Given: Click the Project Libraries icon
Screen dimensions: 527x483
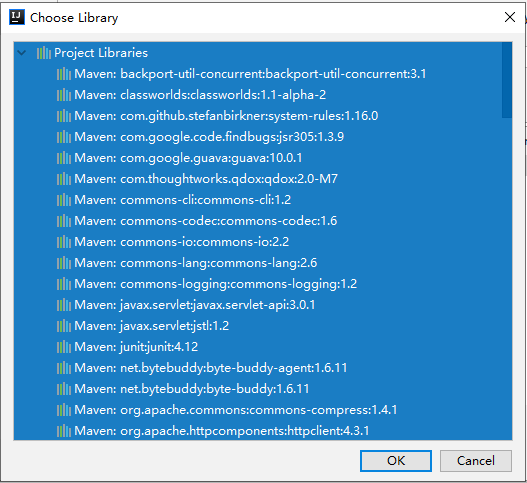Looking at the screenshot, I should pyautogui.click(x=44, y=53).
